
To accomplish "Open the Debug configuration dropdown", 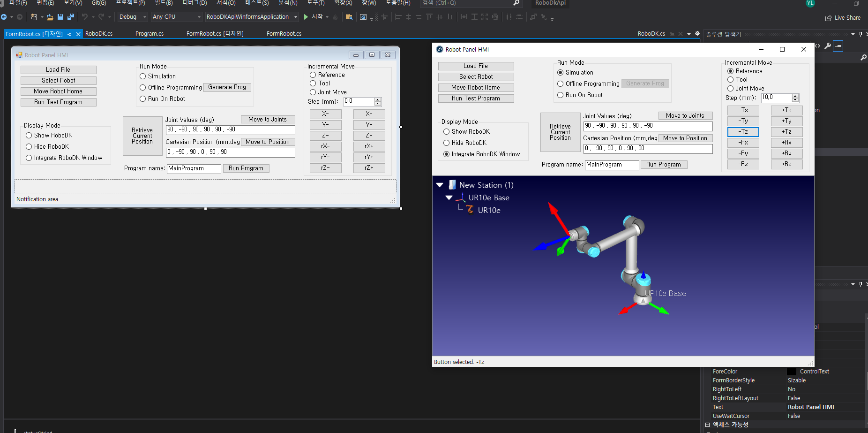I will coord(133,17).
